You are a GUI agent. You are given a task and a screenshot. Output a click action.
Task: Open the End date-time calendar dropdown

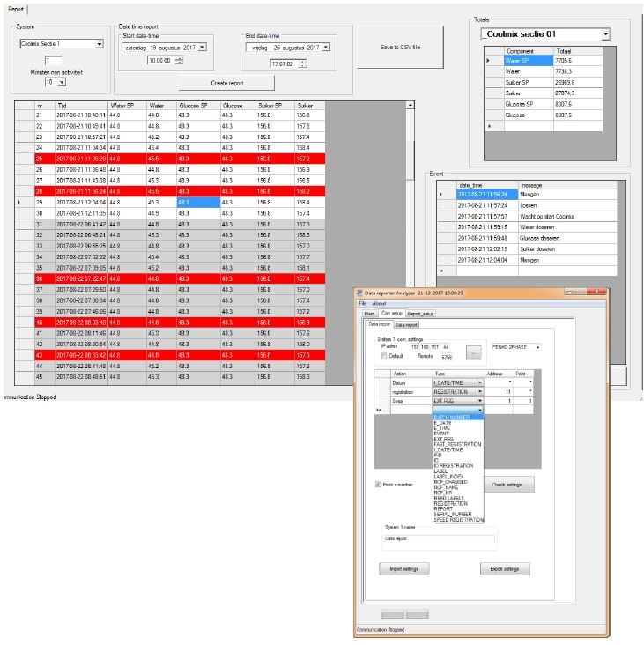326,48
